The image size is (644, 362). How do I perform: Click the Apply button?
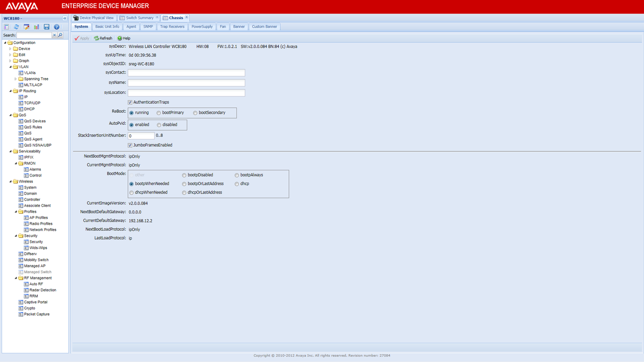click(x=82, y=38)
